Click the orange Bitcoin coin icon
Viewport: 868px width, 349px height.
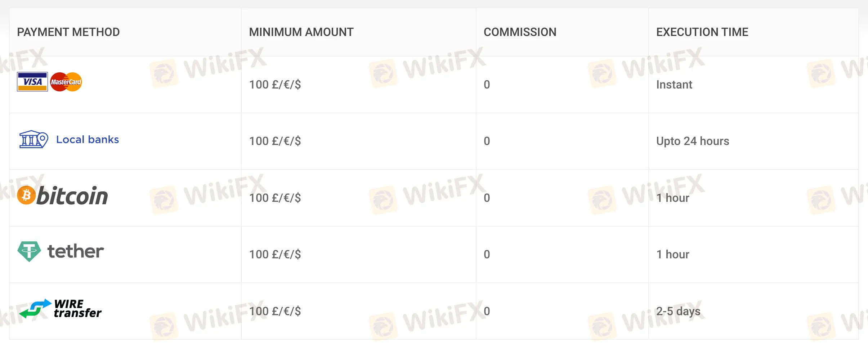tap(26, 195)
